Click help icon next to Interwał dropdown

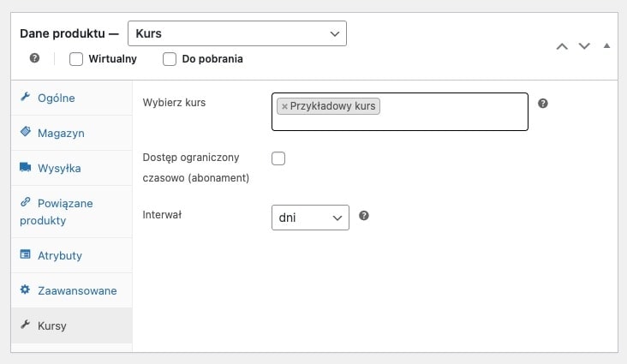coord(364,216)
